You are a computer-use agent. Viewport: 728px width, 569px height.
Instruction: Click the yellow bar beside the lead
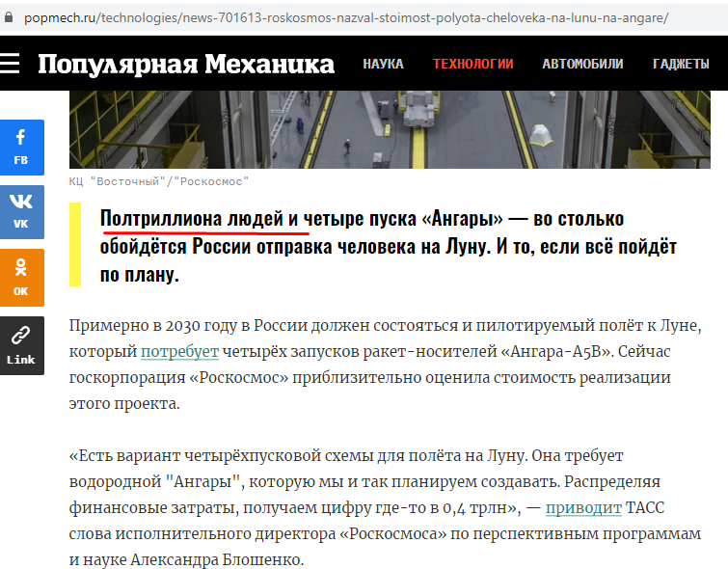coord(74,245)
